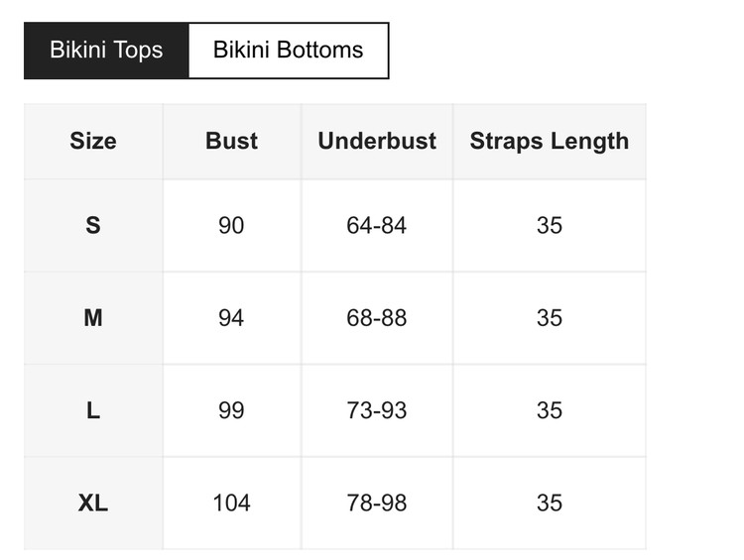Screen dimensions: 744x560
Task: Click the size L row label
Action: tap(93, 410)
